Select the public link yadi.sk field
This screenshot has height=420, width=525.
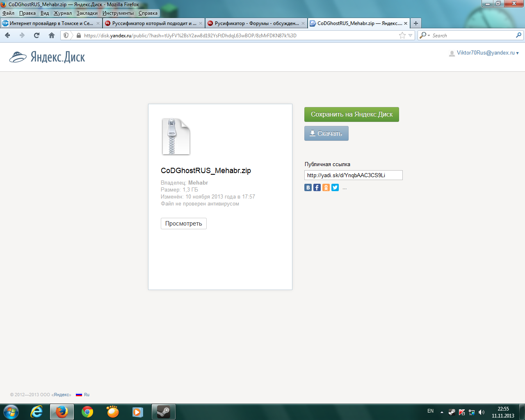point(354,175)
